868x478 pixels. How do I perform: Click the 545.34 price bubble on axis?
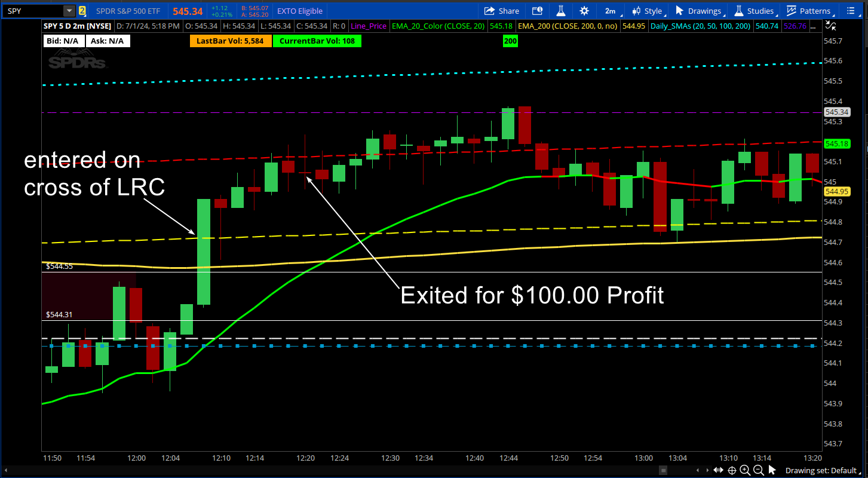(836, 112)
